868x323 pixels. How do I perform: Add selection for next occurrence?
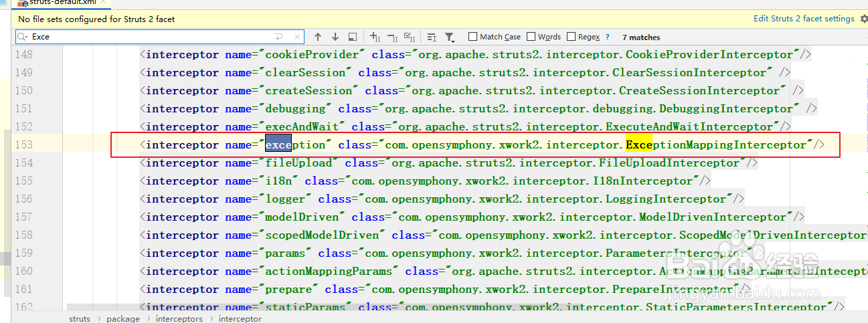pos(375,37)
